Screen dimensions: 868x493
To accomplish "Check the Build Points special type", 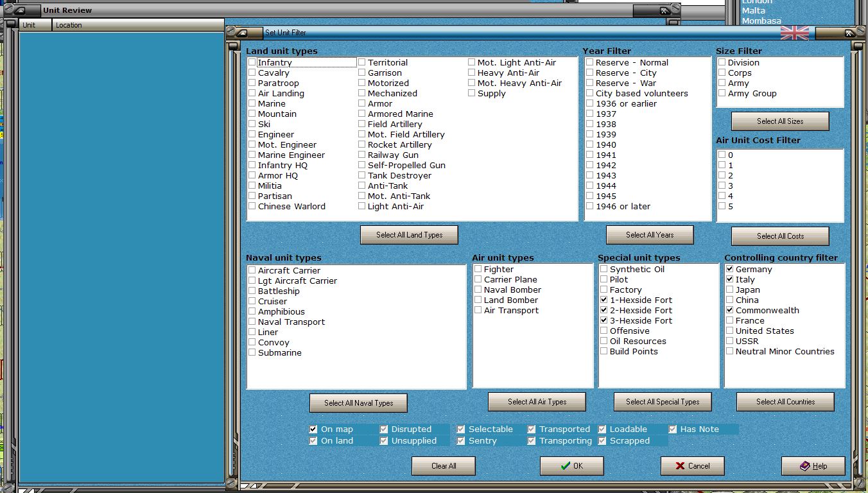I will tap(604, 351).
